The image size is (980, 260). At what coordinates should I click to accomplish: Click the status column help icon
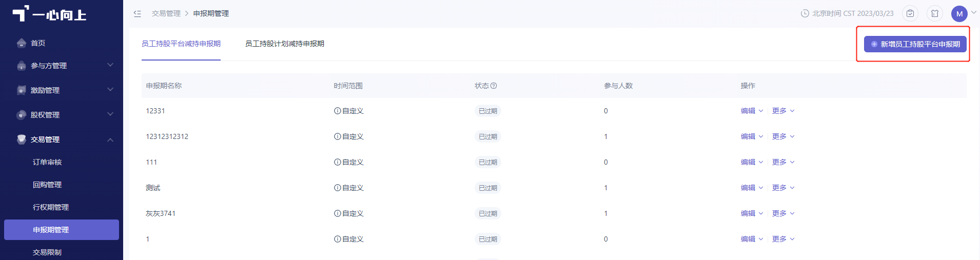(494, 86)
